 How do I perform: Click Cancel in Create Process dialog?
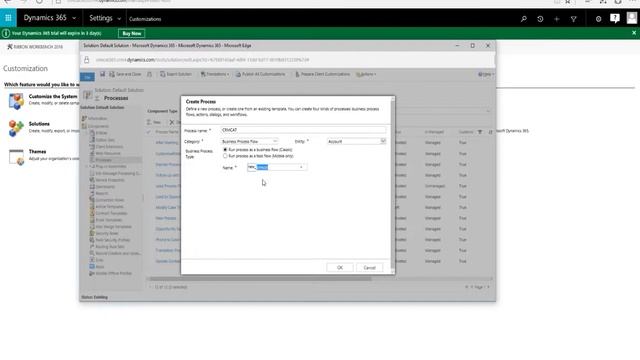pos(369,268)
